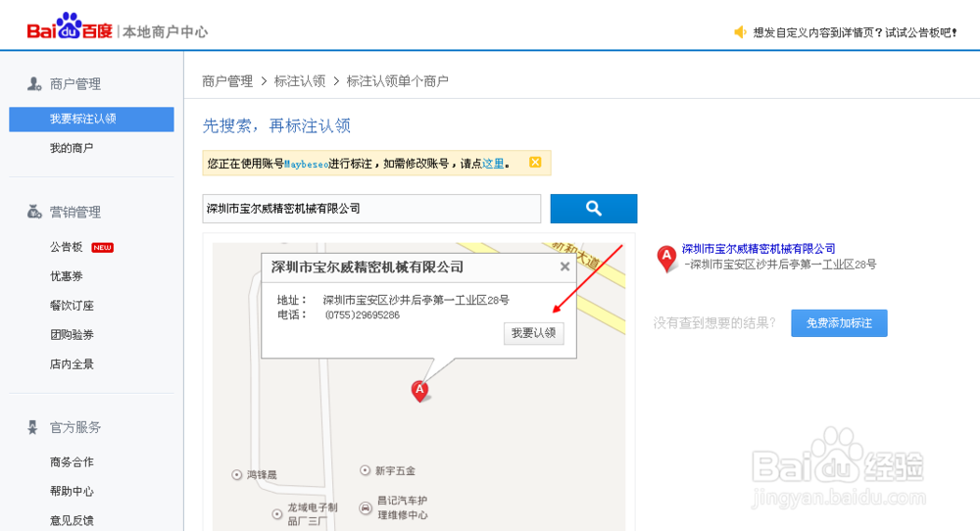This screenshot has width=980, height=531.
Task: Click the merchant search input field
Action: pos(371,209)
